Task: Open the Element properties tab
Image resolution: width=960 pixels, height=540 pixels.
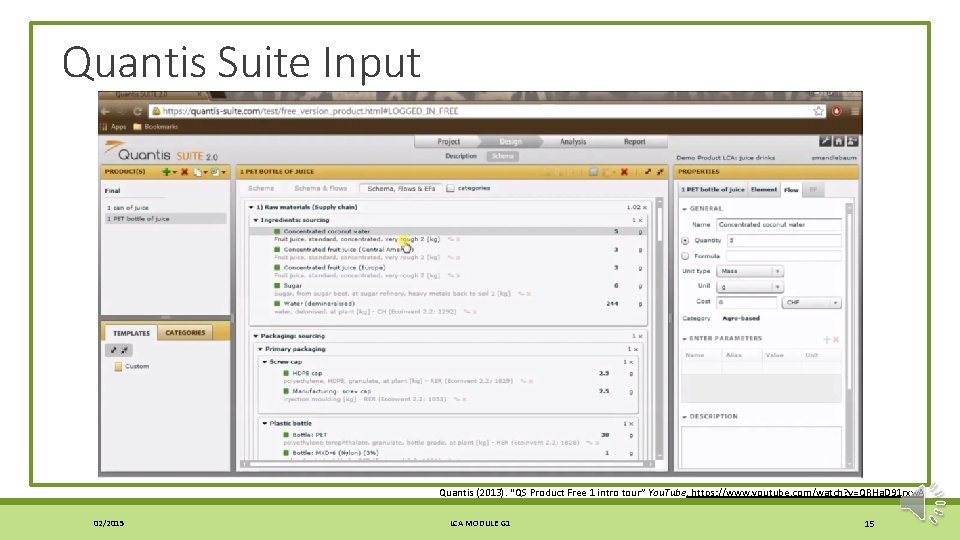Action: (x=764, y=190)
